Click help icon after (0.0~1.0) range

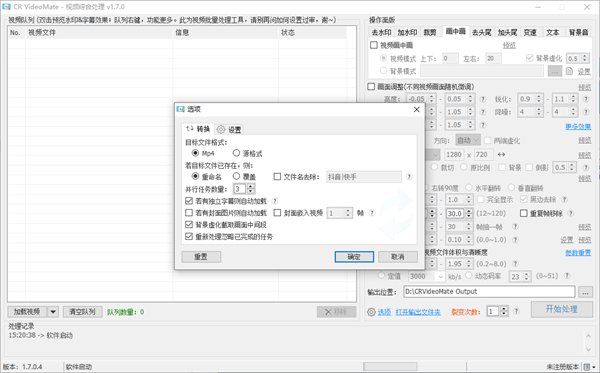tap(515, 239)
